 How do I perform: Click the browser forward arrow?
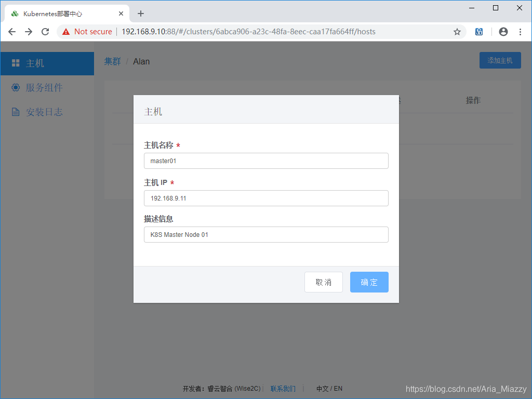[29, 32]
